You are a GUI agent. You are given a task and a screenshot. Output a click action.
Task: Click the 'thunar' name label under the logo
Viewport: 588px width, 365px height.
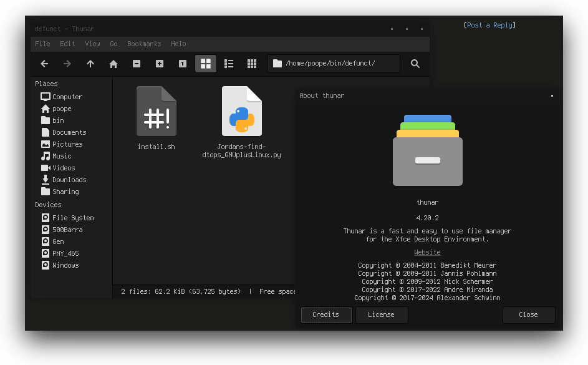428,202
